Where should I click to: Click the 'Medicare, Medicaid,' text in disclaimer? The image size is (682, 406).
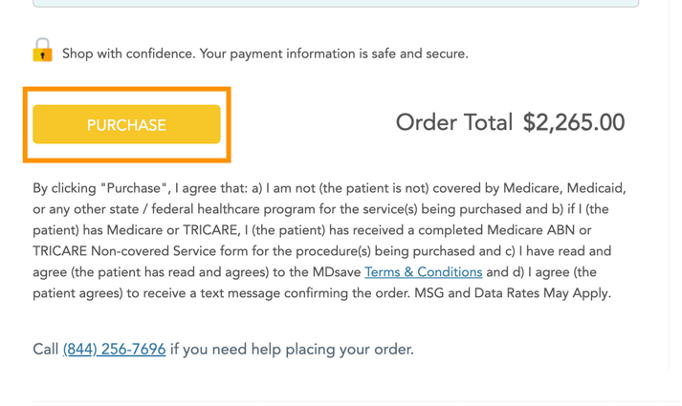pyautogui.click(x=565, y=188)
